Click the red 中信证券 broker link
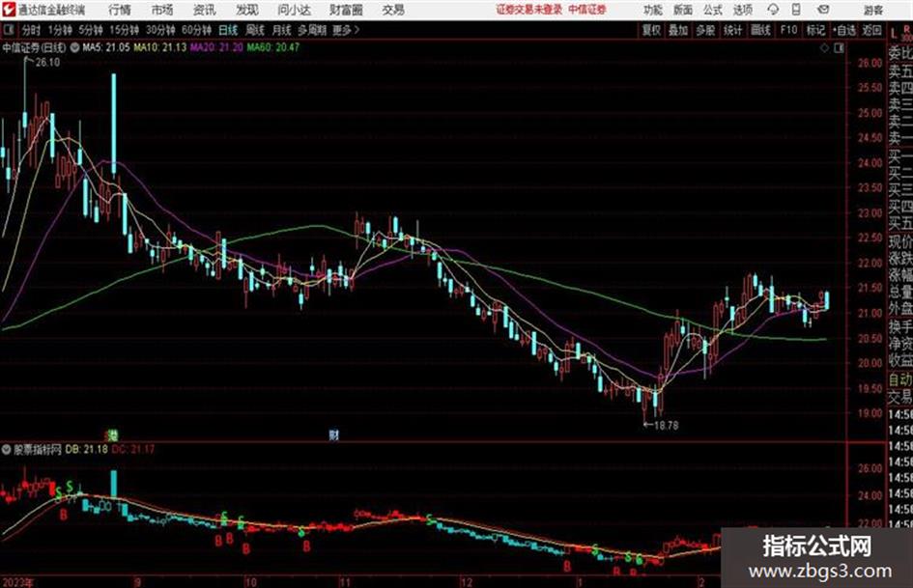The width and height of the screenshot is (913, 588). tap(587, 10)
